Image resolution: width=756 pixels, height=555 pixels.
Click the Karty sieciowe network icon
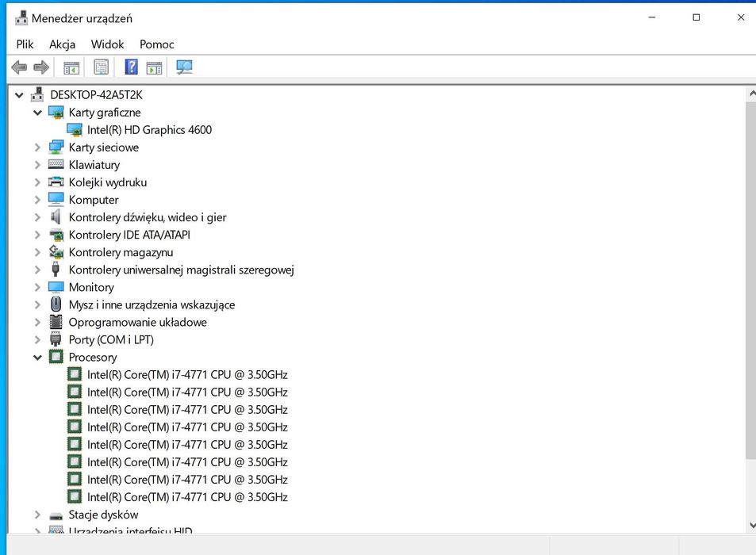tap(56, 147)
